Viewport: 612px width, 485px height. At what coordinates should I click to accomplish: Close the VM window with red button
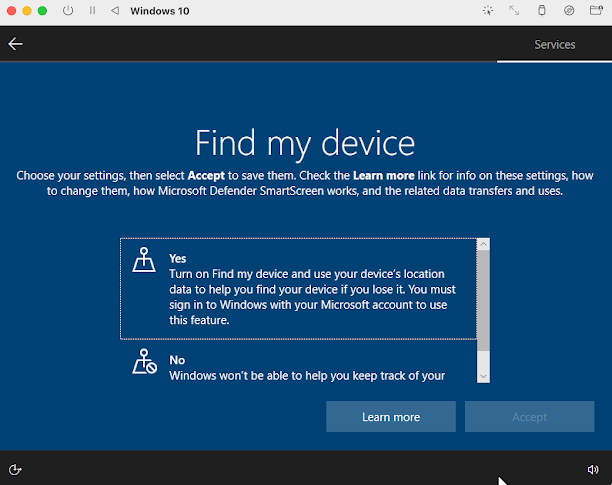[11, 11]
